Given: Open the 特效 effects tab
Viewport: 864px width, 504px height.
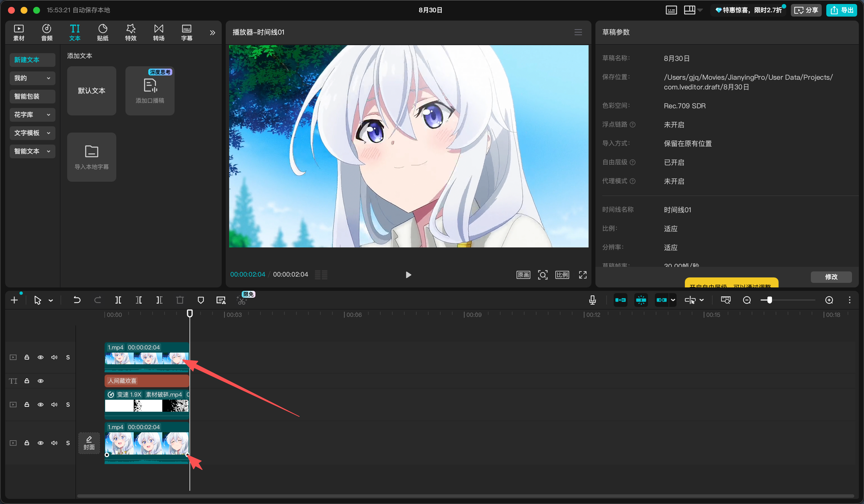Looking at the screenshot, I should (x=131, y=33).
